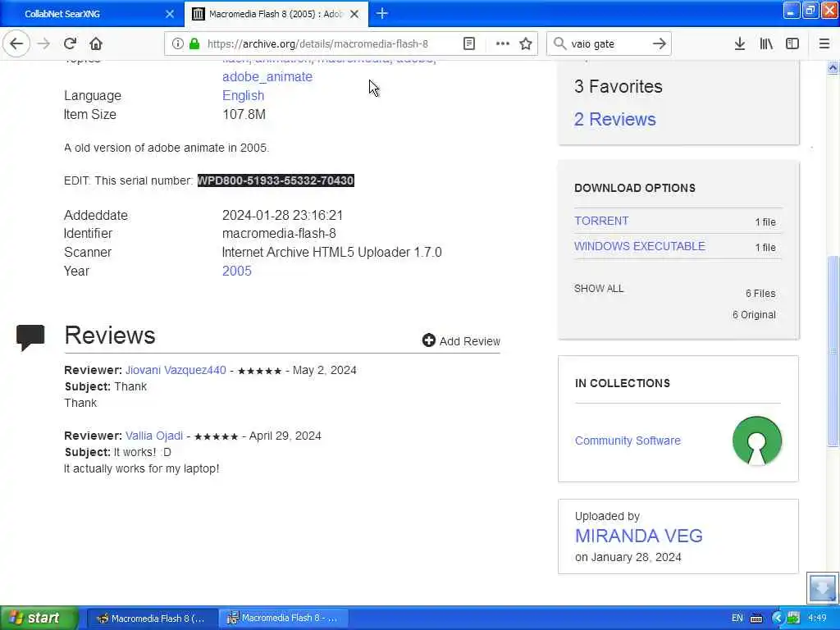Close the CollabNet SearXNG tab
The height and width of the screenshot is (630, 840).
(170, 14)
